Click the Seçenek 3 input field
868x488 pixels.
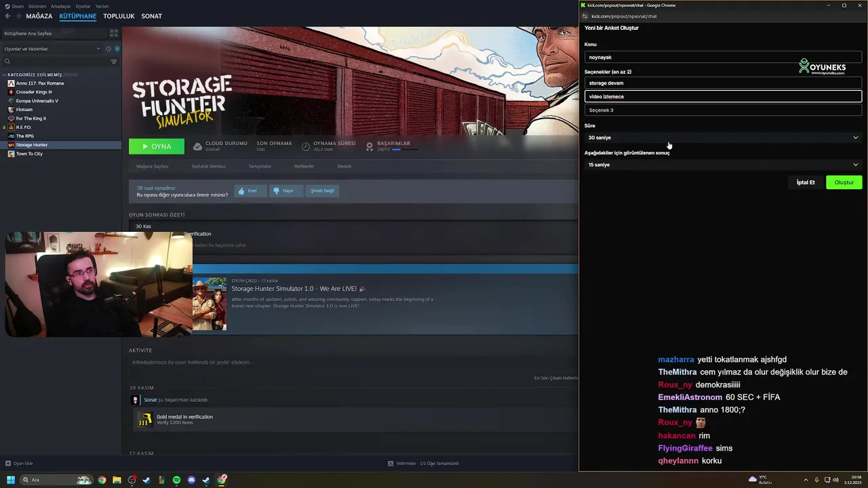click(x=723, y=110)
